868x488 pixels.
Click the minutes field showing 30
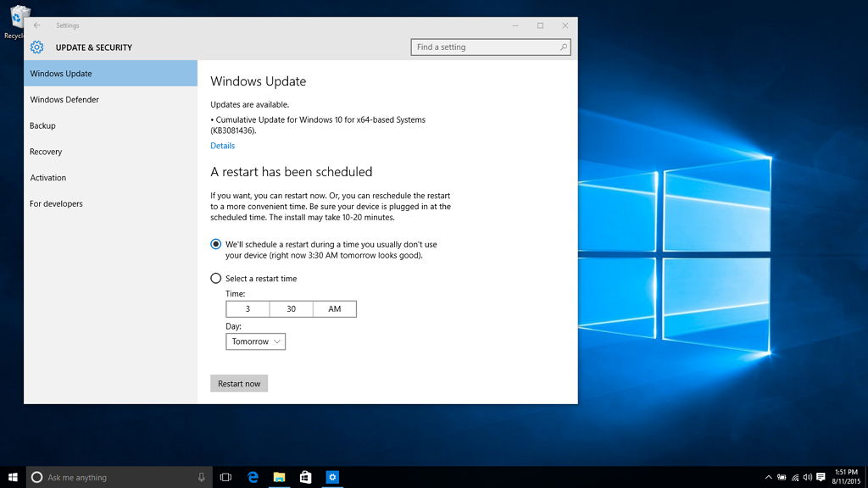coord(292,308)
